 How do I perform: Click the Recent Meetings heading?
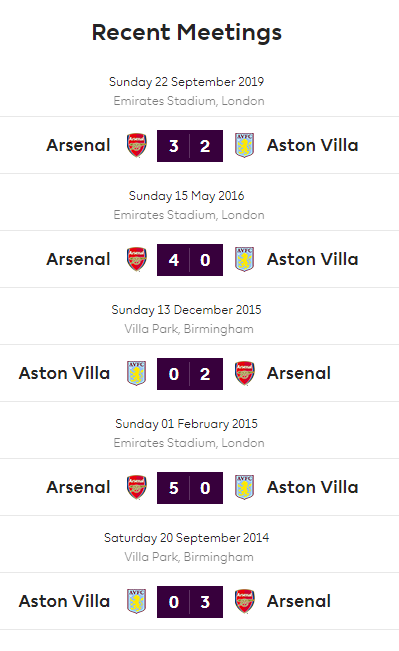[187, 32]
